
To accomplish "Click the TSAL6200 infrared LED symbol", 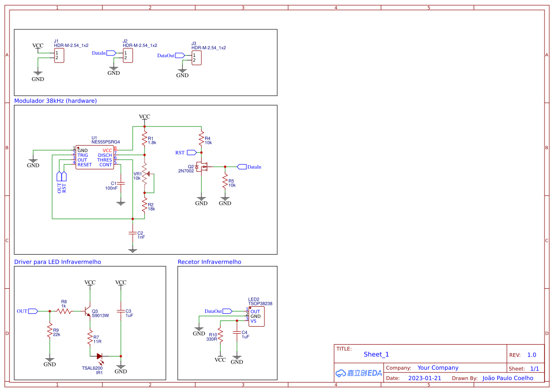I will pyautogui.click(x=100, y=356).
